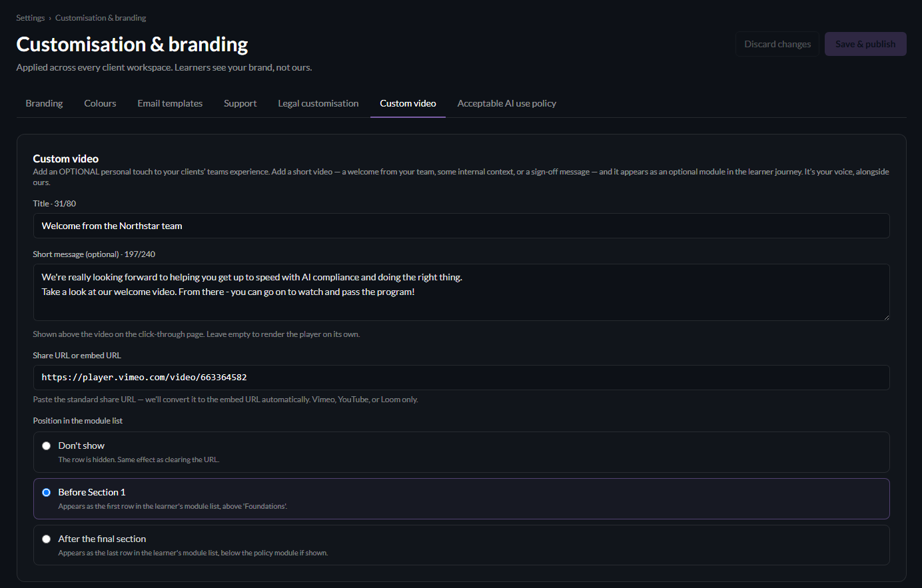Click the "Short message (optional) - 197/240" label
The height and width of the screenshot is (588, 922).
94,254
